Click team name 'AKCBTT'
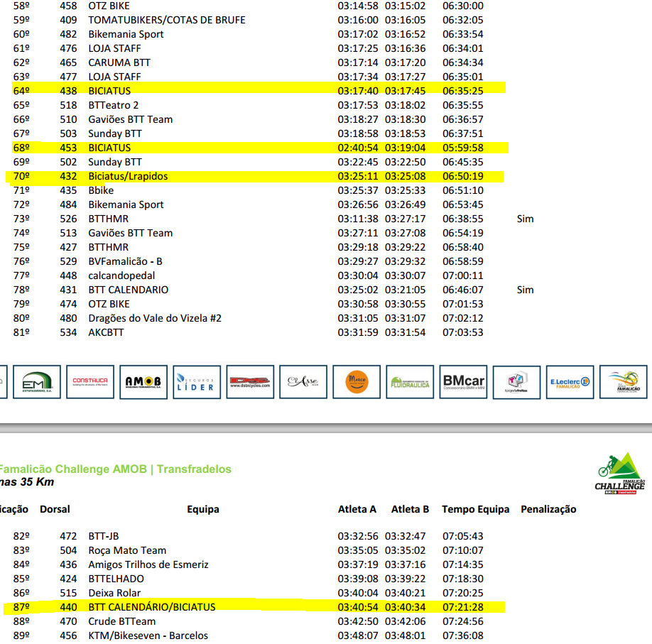652x644 pixels. pos(106,332)
